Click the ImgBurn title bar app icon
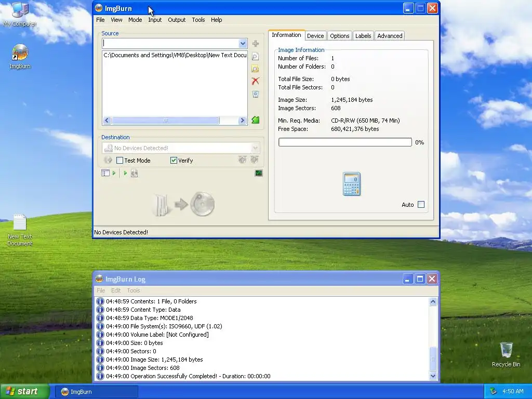 [x=99, y=8]
